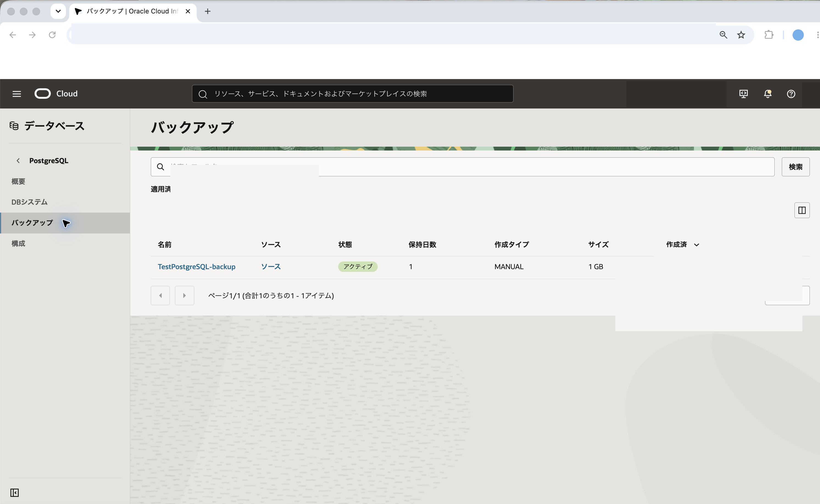Go back using the PostgreSQL chevron
The height and width of the screenshot is (504, 820).
click(x=18, y=161)
